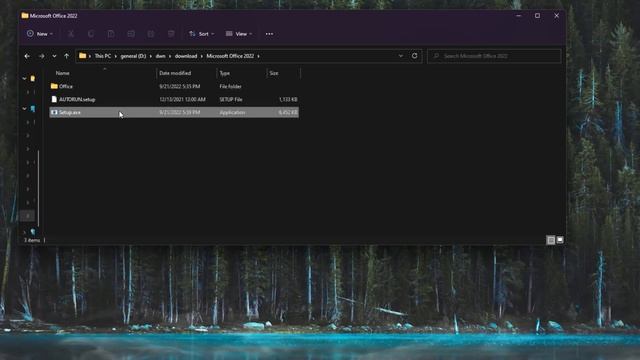Open the address bar history dropdown

(x=401, y=56)
